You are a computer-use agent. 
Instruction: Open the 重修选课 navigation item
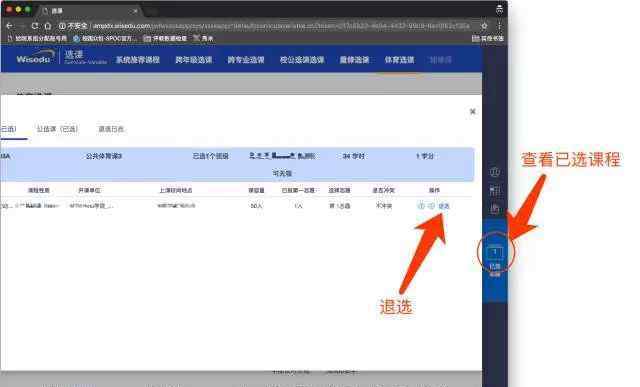coord(354,60)
